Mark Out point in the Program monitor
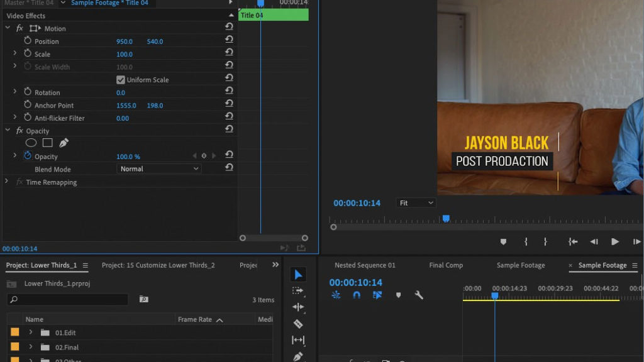Screen dimensions: 644x362 [545, 242]
